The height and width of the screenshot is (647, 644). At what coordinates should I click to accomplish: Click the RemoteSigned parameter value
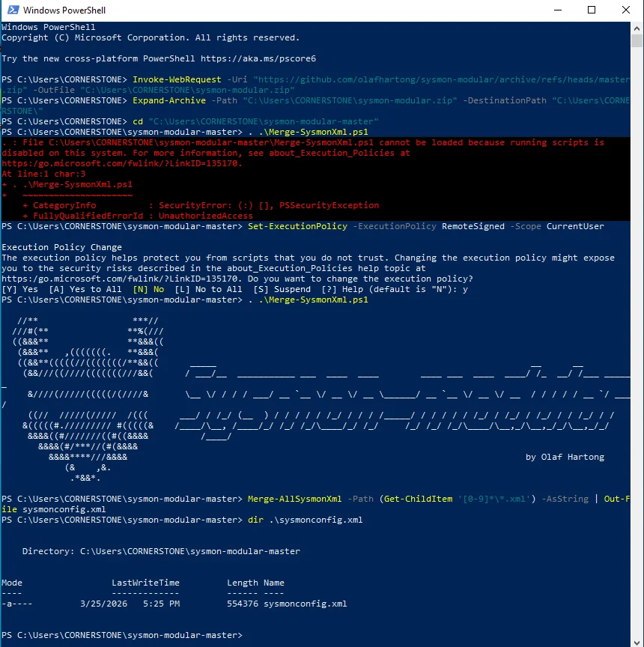point(463,226)
